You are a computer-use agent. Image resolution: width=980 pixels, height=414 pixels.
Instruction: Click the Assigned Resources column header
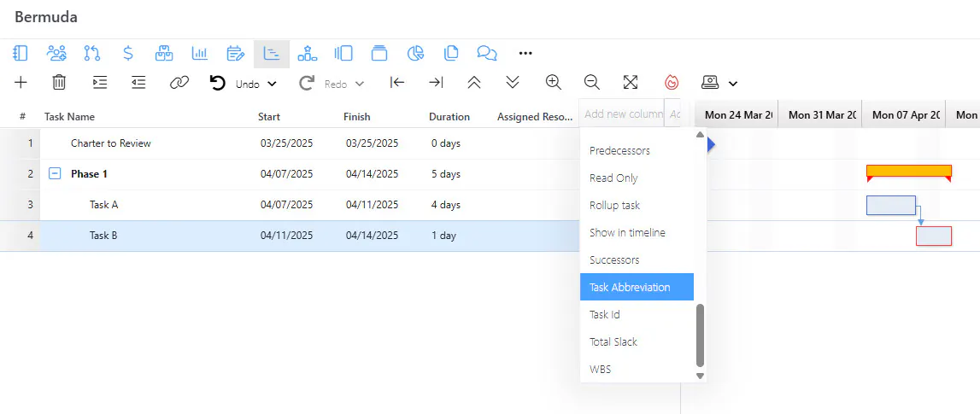[x=535, y=117]
